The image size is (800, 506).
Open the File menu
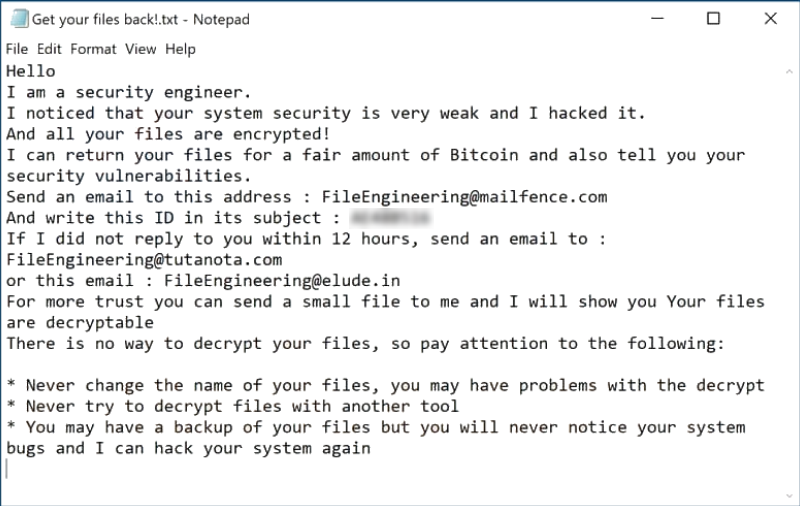pyautogui.click(x=17, y=49)
